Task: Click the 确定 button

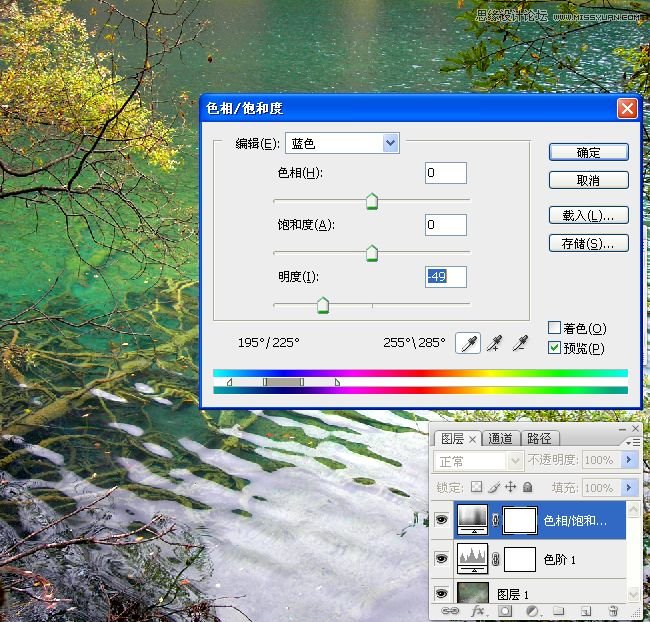Action: (589, 152)
